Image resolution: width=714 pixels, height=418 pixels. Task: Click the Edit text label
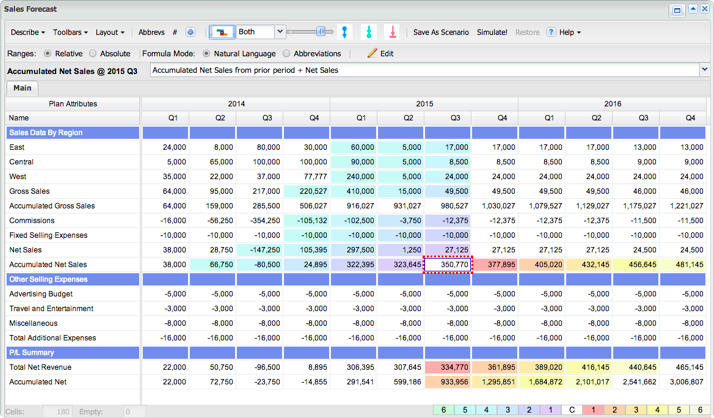(x=387, y=53)
